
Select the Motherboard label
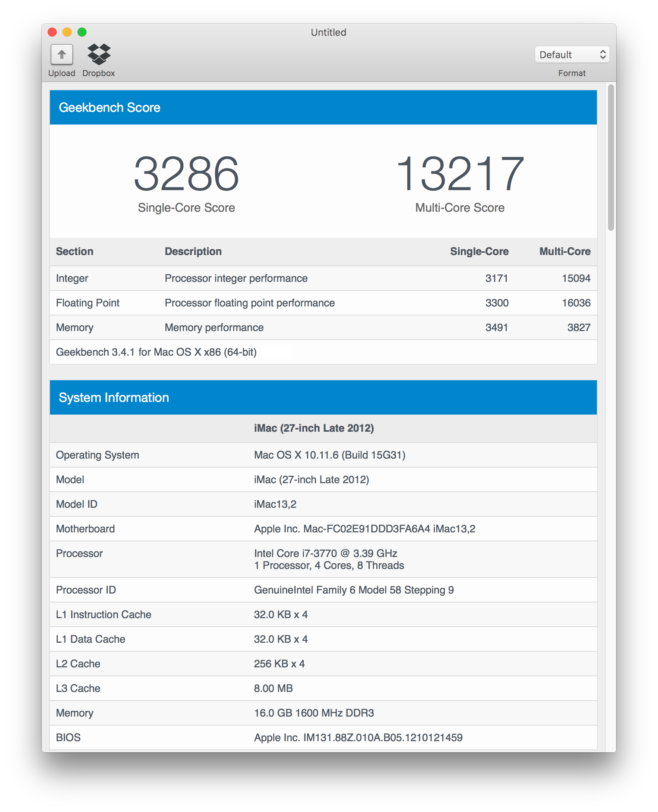(x=85, y=529)
